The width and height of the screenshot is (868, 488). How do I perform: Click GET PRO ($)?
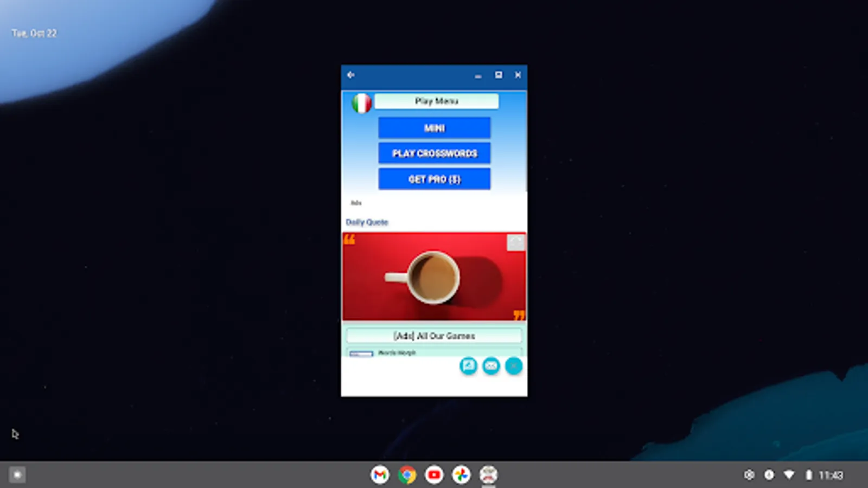[434, 178]
